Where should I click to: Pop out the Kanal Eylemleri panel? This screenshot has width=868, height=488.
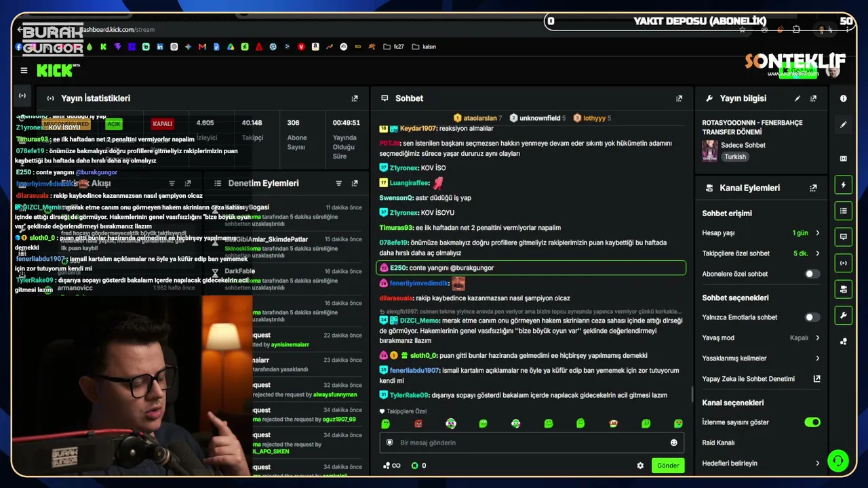pyautogui.click(x=813, y=188)
